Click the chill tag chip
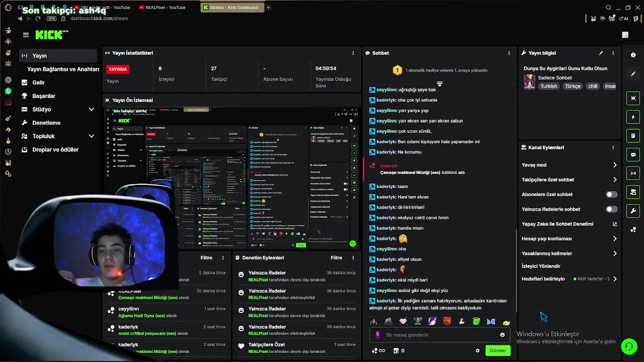This screenshot has height=362, width=644. [x=593, y=86]
